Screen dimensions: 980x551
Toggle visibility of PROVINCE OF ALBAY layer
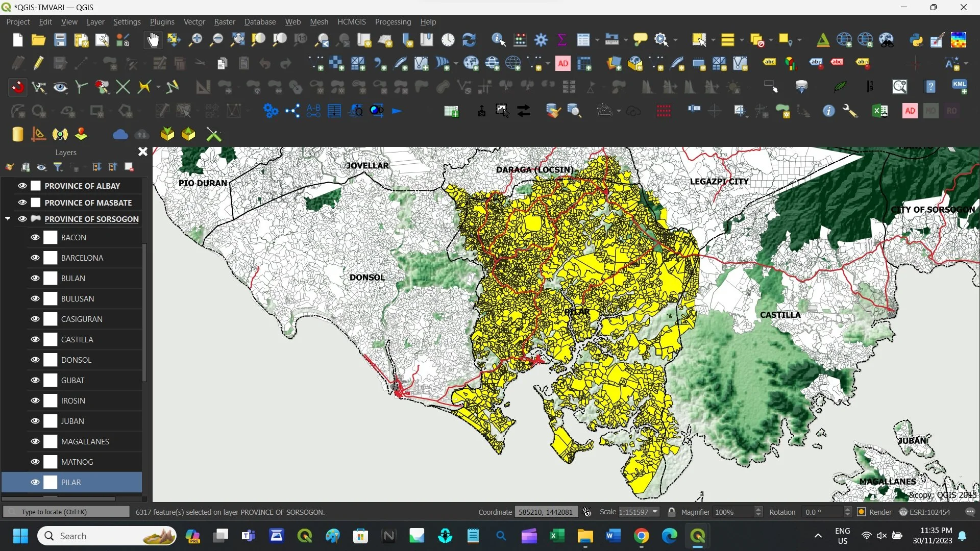click(x=22, y=186)
